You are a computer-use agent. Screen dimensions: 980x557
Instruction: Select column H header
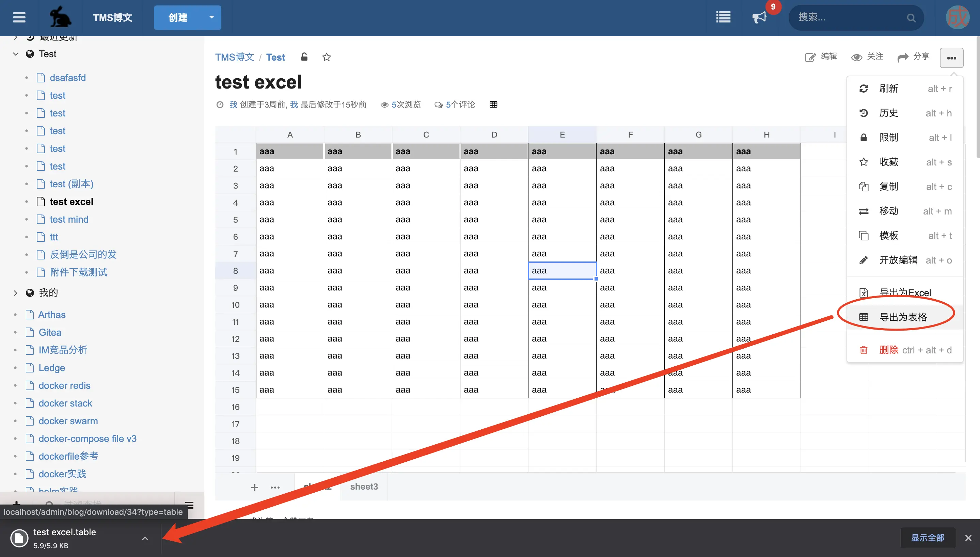(766, 135)
